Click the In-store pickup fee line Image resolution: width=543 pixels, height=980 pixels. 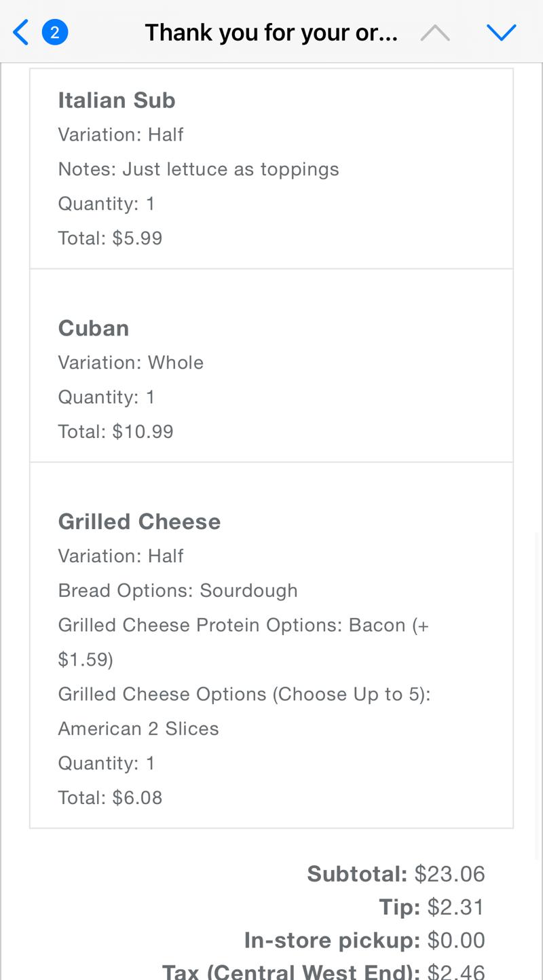click(364, 941)
